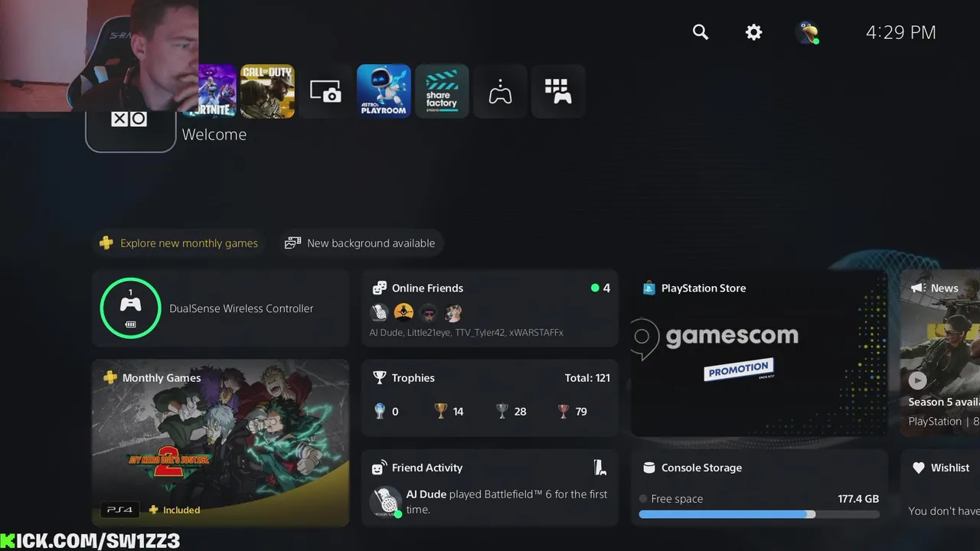Click the Wishlist heart icon
This screenshot has width=980, height=551.
pyautogui.click(x=919, y=468)
